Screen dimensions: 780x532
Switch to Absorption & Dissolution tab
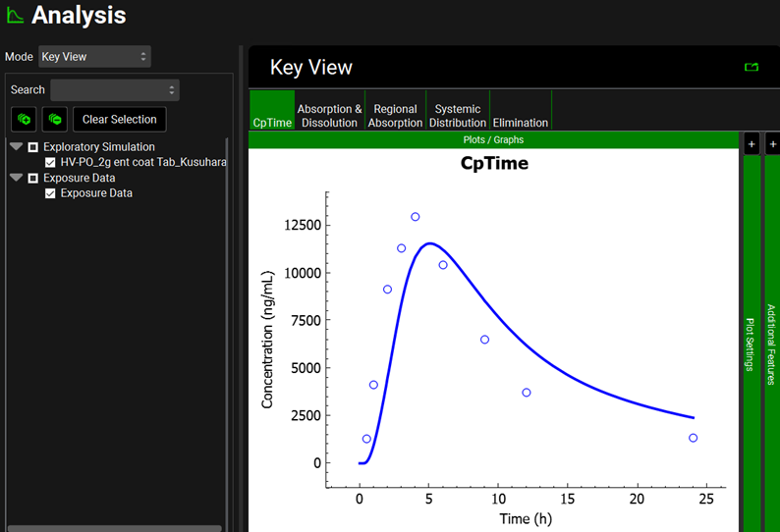[x=329, y=116]
